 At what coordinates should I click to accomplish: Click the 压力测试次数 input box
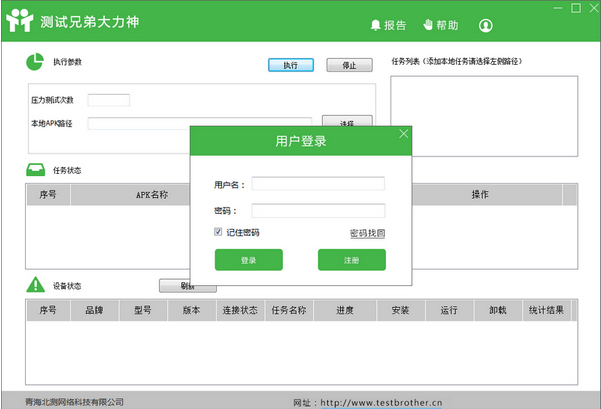point(108,100)
